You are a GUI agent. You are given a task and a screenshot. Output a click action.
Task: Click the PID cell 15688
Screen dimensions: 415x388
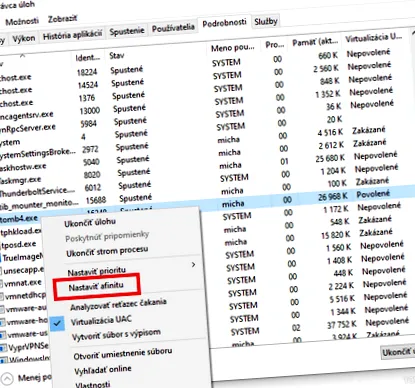96,200
